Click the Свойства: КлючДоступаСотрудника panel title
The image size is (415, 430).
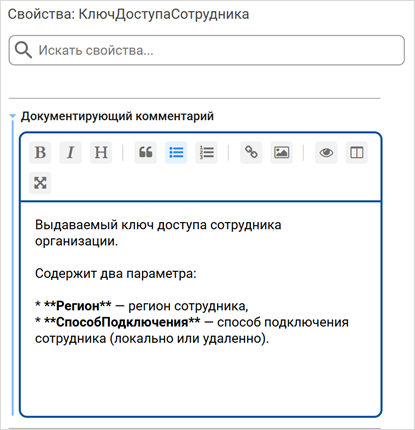click(128, 14)
